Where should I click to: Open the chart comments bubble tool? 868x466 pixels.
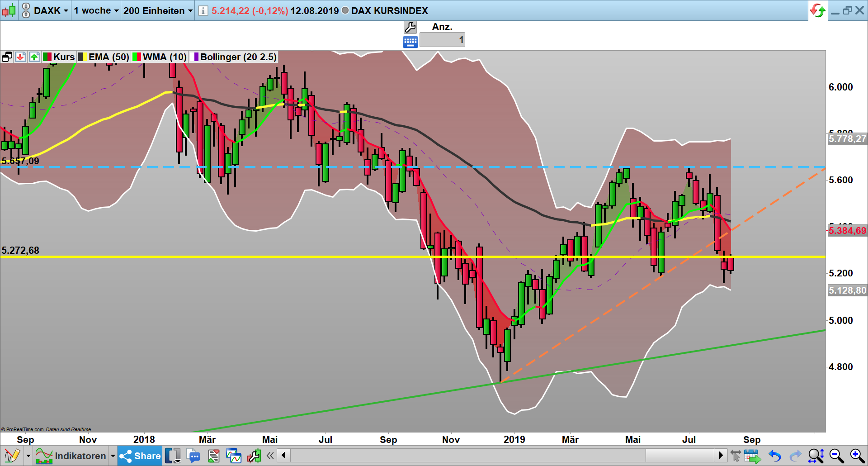click(193, 456)
